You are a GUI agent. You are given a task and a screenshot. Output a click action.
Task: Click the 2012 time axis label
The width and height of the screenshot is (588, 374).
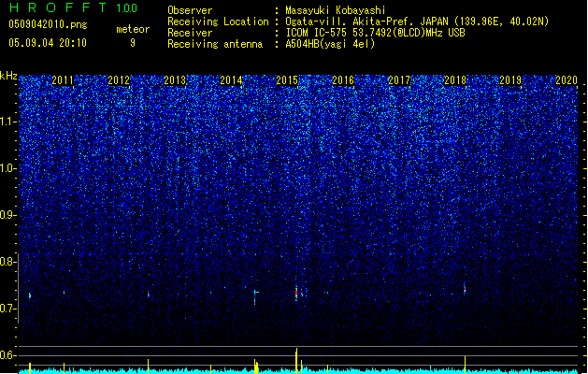[x=119, y=80]
